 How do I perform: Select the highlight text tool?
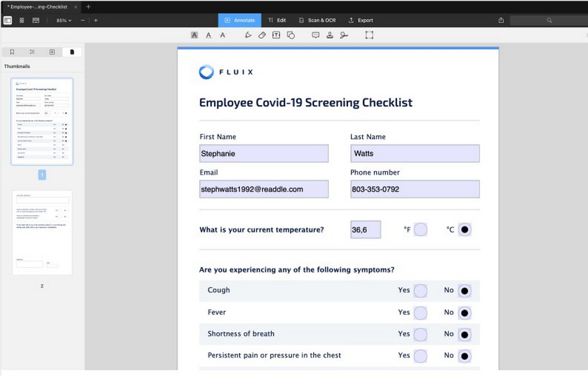tap(194, 35)
